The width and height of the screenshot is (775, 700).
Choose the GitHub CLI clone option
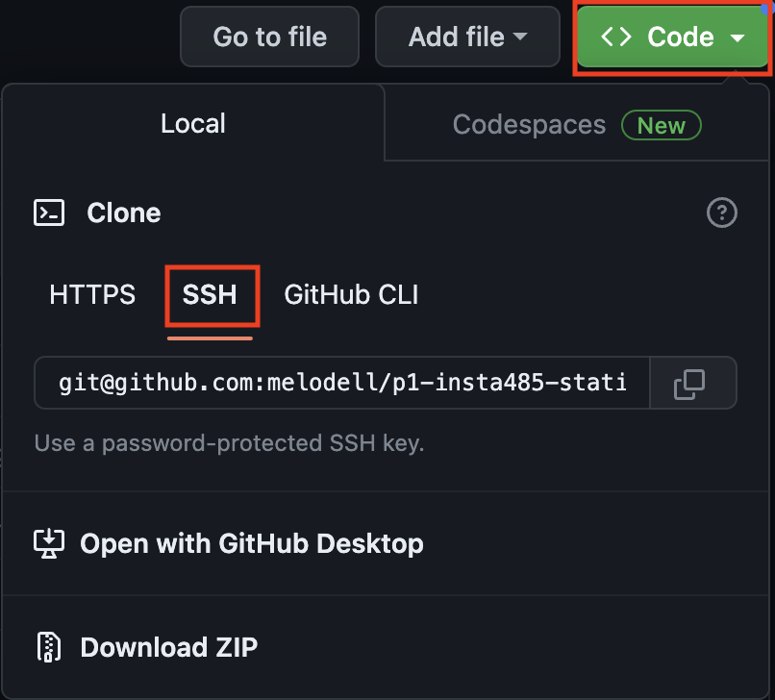(x=351, y=294)
